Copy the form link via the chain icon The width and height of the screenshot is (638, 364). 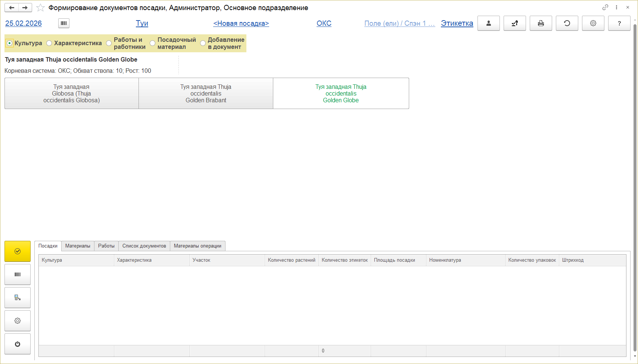605,7
